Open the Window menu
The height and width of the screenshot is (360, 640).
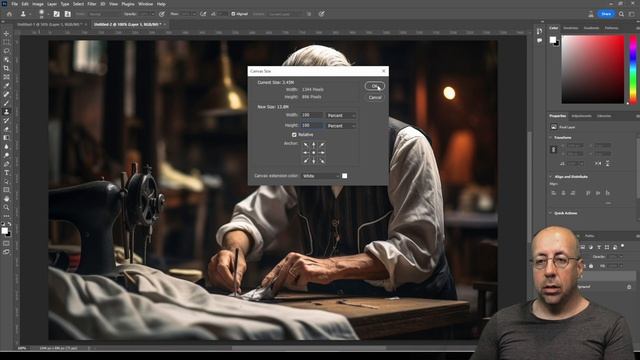pos(145,4)
